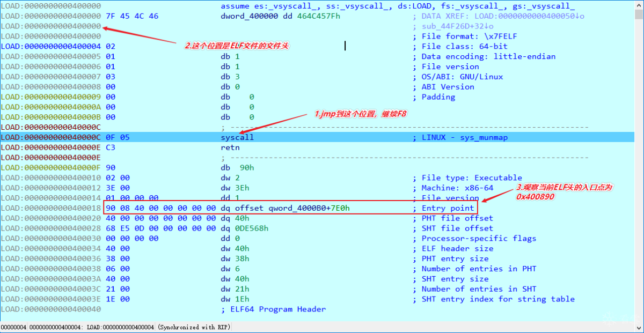
Task: Select the db 90h byte line
Action: click(236, 167)
